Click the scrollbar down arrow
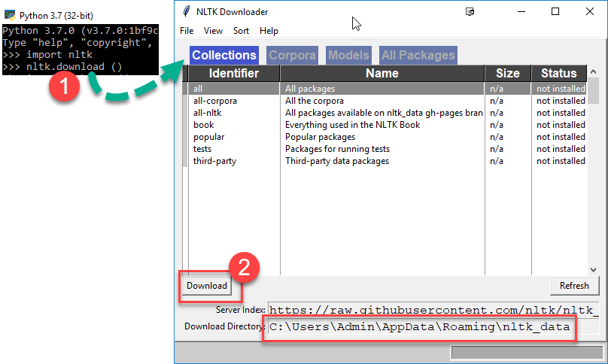 (x=593, y=270)
